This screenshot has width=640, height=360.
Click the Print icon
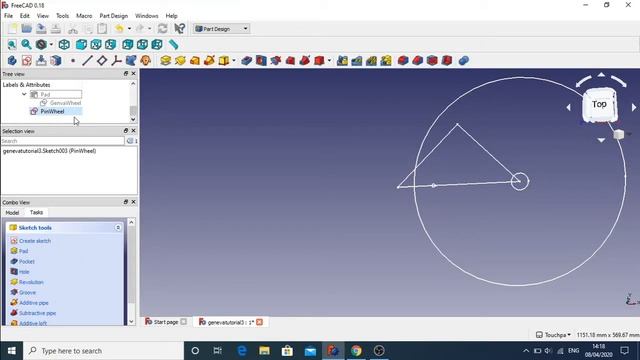pyautogui.click(x=56, y=29)
